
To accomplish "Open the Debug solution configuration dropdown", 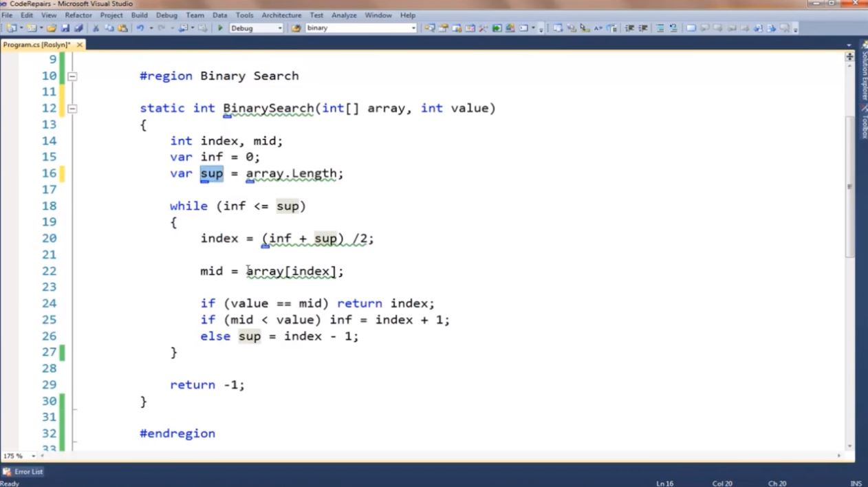I will pos(280,28).
